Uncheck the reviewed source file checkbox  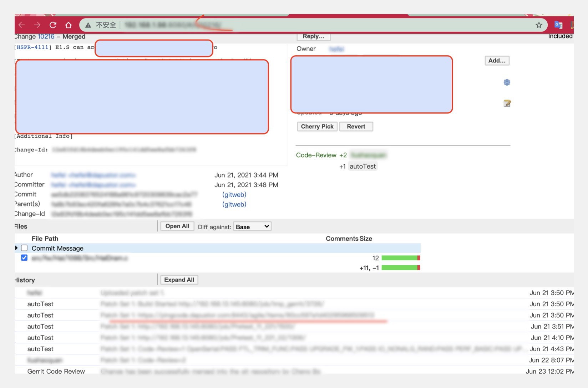[24, 258]
